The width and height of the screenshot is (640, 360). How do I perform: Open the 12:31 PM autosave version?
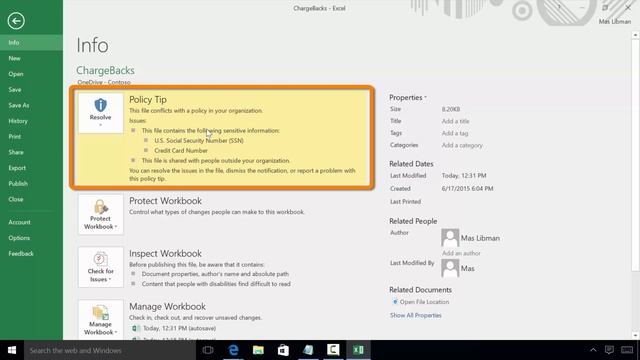click(x=174, y=328)
